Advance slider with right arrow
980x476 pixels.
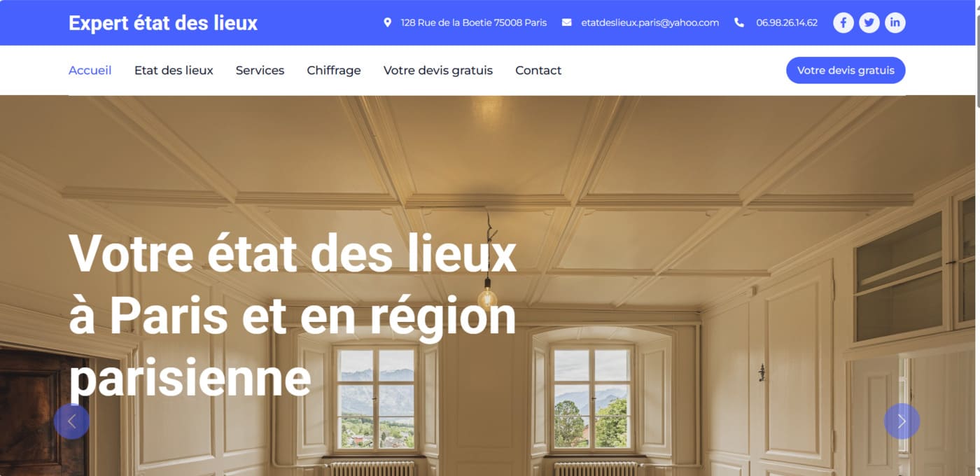pyautogui.click(x=902, y=421)
